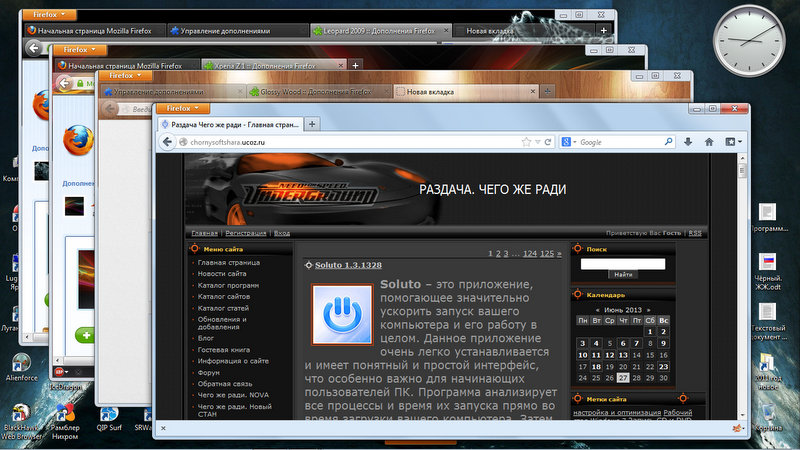Open Downloads arrow icon in front Firefox toolbar

pyautogui.click(x=688, y=142)
